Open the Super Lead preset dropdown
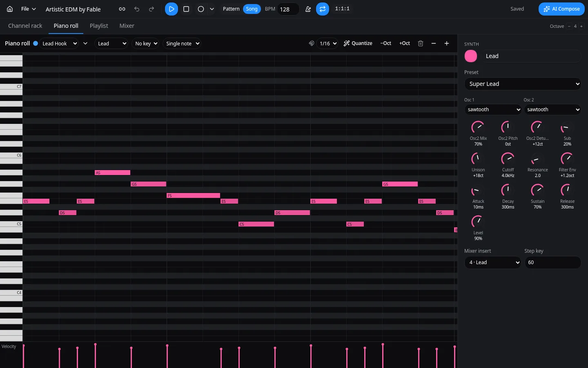Viewport: 588px width, 368px height. pos(523,84)
